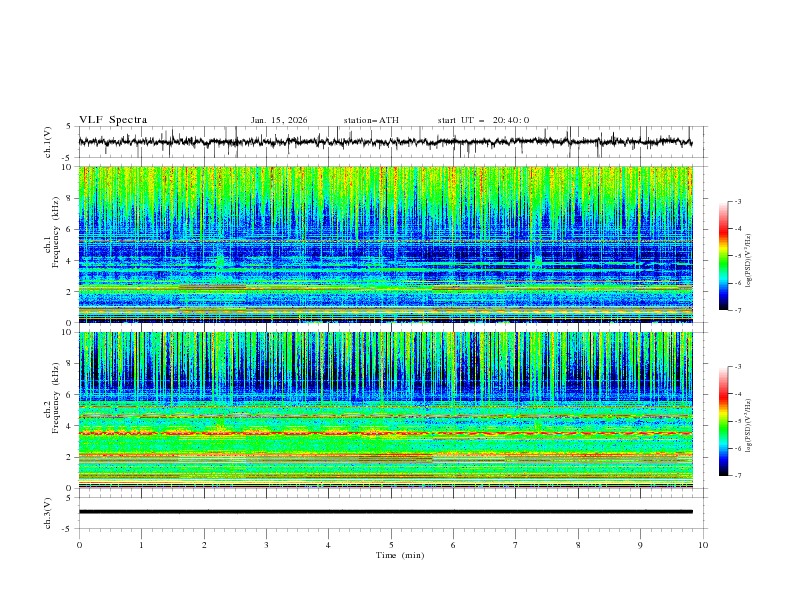Click inside the ch.1 spectrogram panel
792x612 pixels.
point(385,244)
